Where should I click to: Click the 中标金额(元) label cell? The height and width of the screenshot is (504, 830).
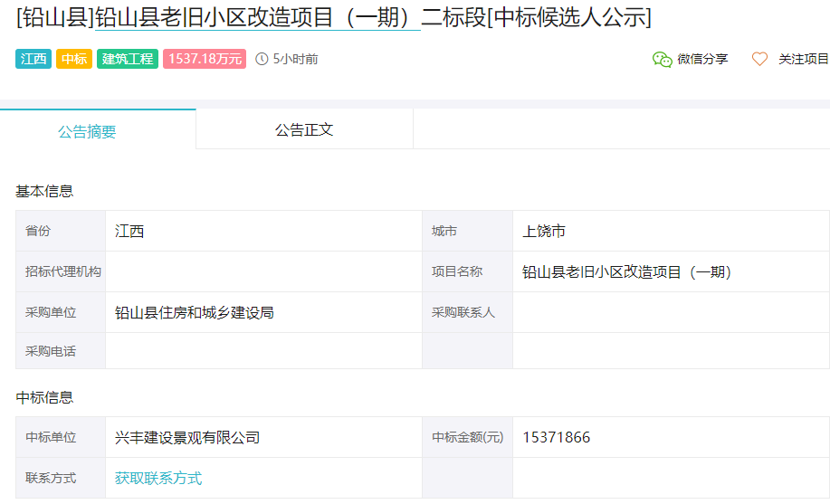467,437
